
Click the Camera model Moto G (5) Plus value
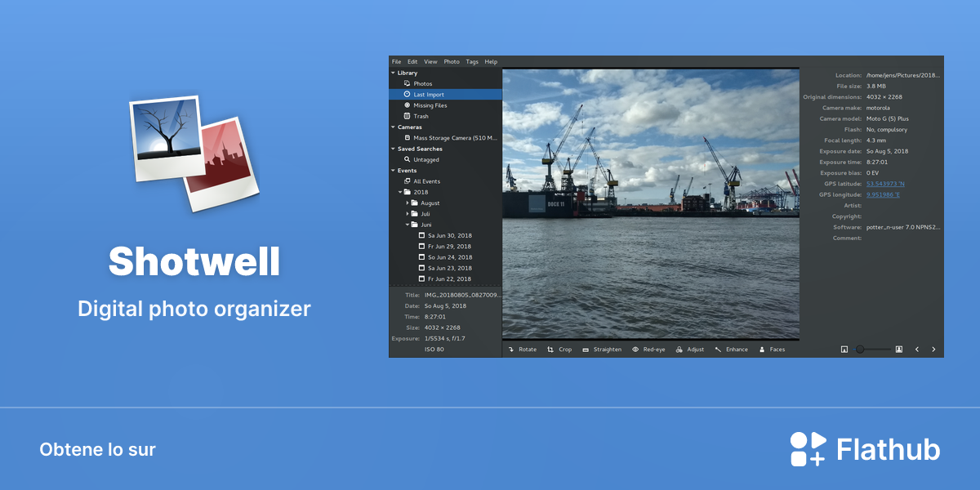point(888,118)
